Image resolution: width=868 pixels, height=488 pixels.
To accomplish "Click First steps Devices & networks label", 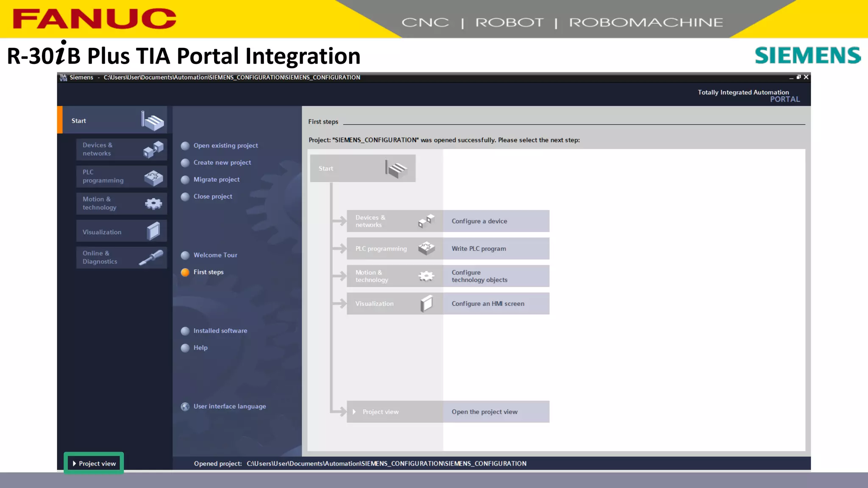I will coord(370,221).
